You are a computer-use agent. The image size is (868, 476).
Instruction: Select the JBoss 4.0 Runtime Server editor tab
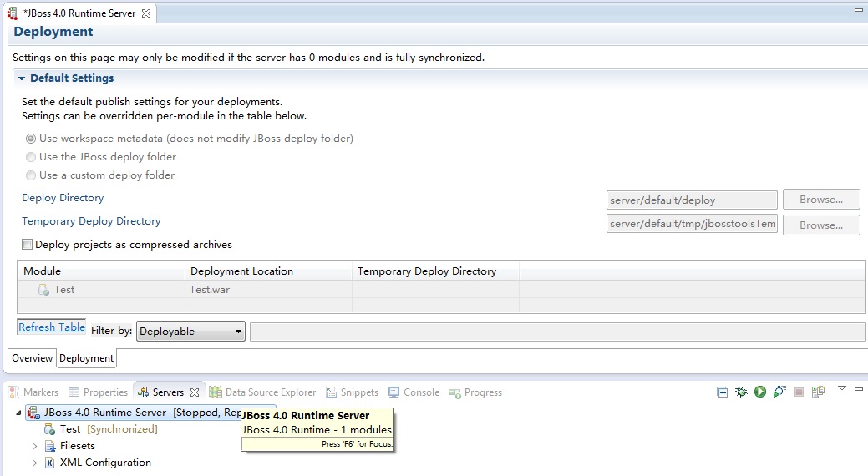pos(79,13)
